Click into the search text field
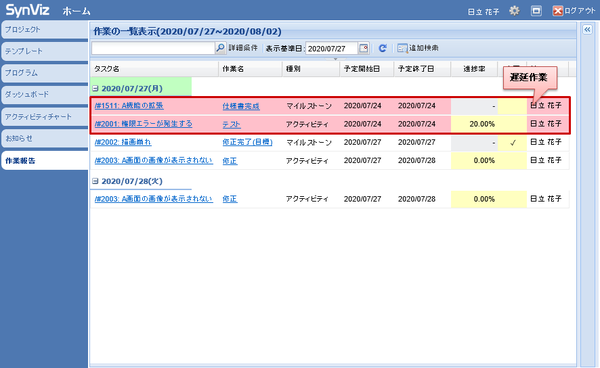This screenshot has width=600, height=368. click(153, 48)
